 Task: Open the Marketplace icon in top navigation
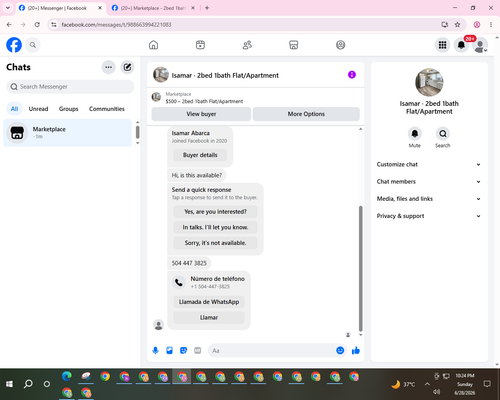[x=294, y=45]
